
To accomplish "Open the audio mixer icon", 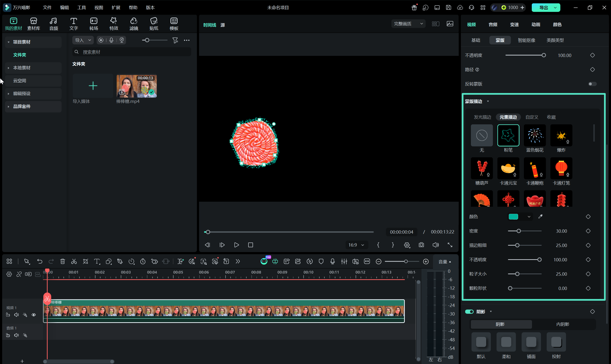I will coord(344,261).
